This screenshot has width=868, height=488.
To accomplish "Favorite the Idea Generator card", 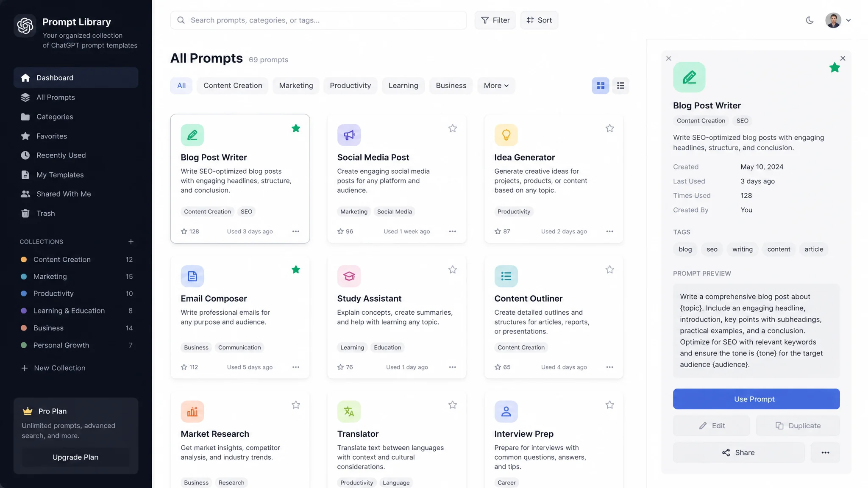I will [609, 128].
